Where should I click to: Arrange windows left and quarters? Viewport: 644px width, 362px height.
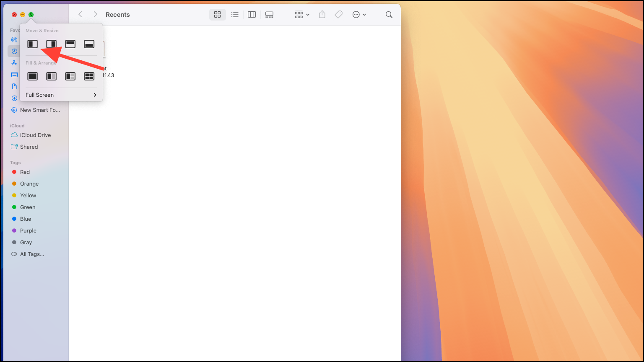70,76
